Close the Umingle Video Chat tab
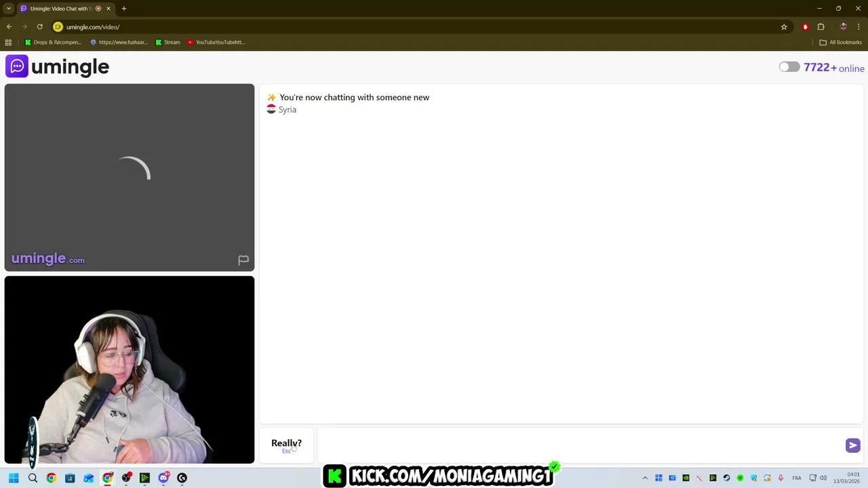Image resolution: width=868 pixels, height=488 pixels. (108, 9)
